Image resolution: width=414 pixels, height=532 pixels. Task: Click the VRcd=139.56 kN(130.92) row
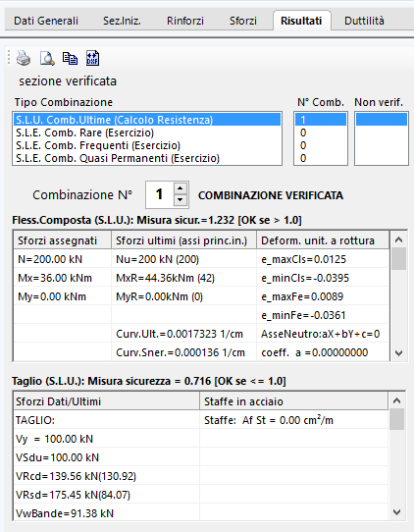[107, 476]
